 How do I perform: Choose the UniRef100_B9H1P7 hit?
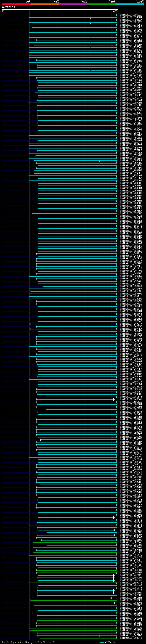(x=131, y=58)
